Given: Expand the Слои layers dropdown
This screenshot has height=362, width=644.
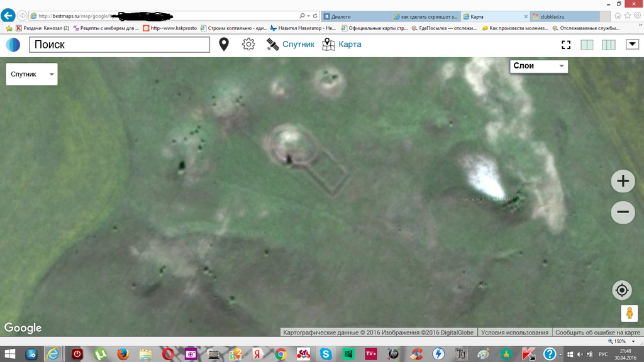Looking at the screenshot, I should (x=539, y=66).
